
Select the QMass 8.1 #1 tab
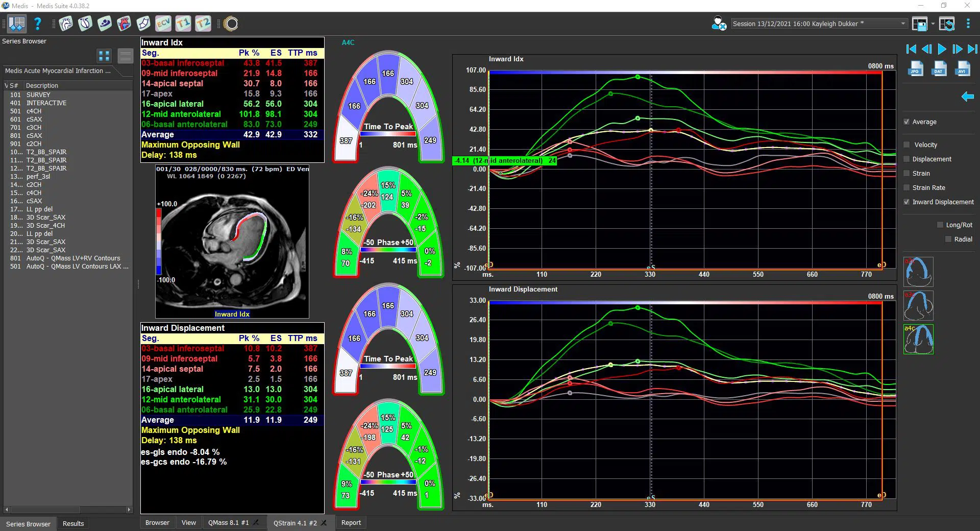228,523
